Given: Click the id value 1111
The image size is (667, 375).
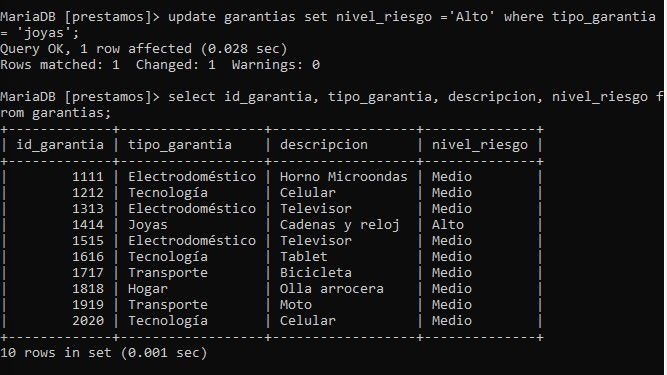Looking at the screenshot, I should pyautogui.click(x=88, y=177).
